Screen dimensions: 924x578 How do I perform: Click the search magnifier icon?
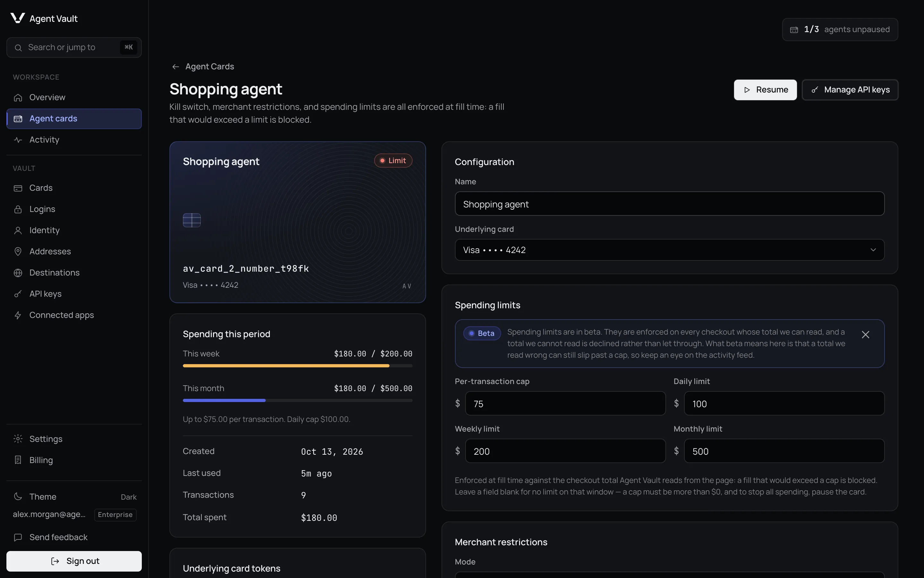18,48
